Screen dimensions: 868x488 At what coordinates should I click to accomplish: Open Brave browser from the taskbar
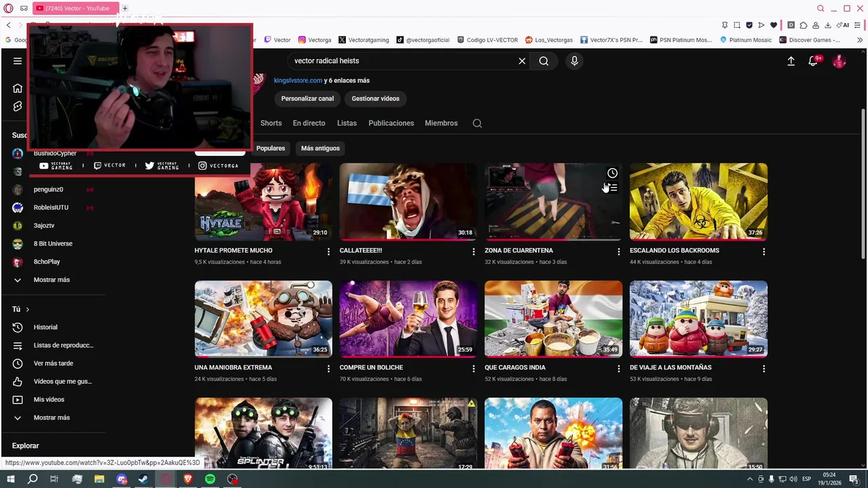pos(188,479)
